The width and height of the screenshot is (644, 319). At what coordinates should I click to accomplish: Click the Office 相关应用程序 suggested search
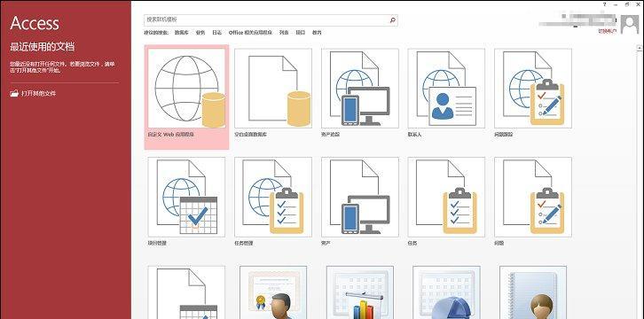tap(250, 33)
